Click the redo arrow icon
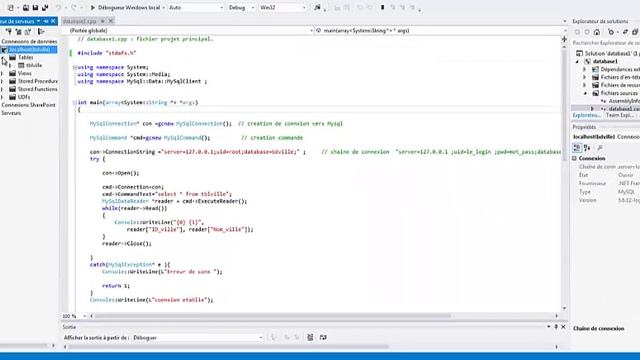The height and width of the screenshot is (360, 640). tap(74, 7)
